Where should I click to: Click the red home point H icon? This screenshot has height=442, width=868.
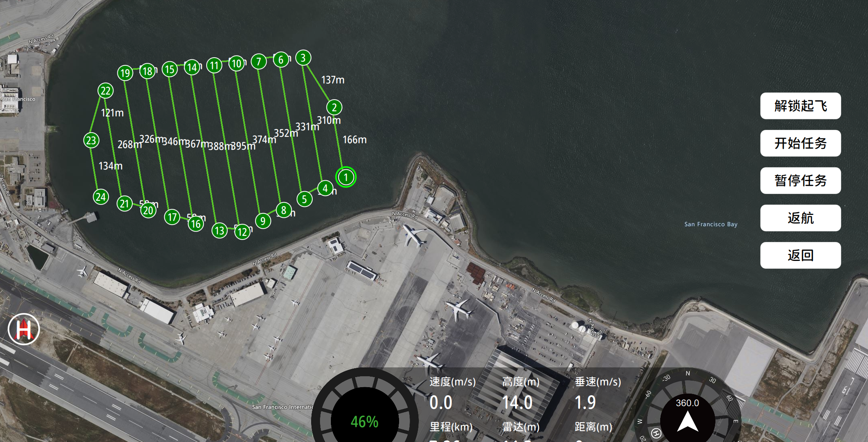pyautogui.click(x=24, y=329)
